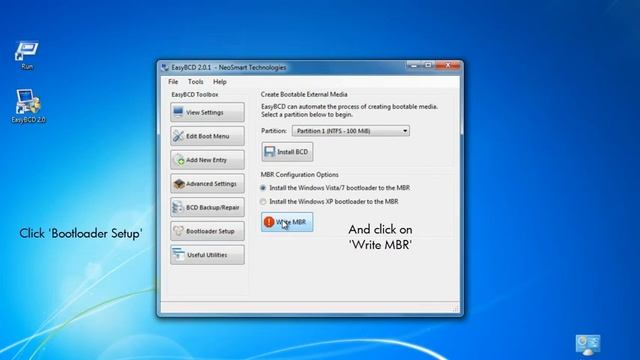The image size is (640, 360).
Task: Click the Advanced Settings button
Action: pos(207,184)
